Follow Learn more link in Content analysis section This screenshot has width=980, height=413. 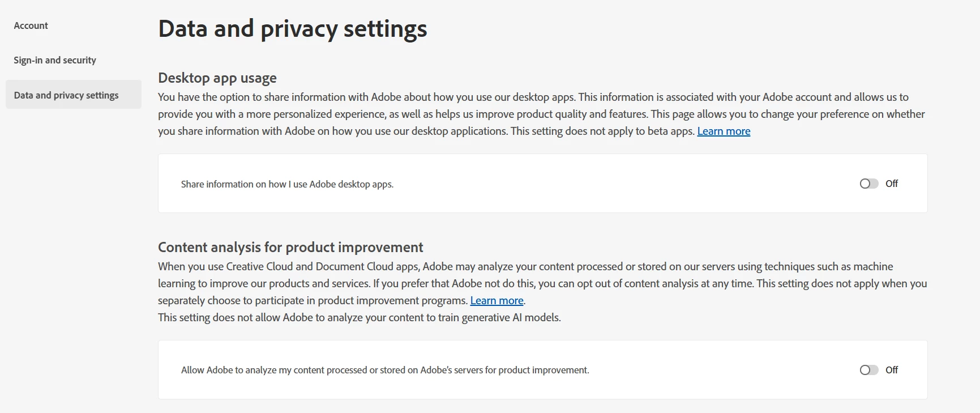(497, 301)
